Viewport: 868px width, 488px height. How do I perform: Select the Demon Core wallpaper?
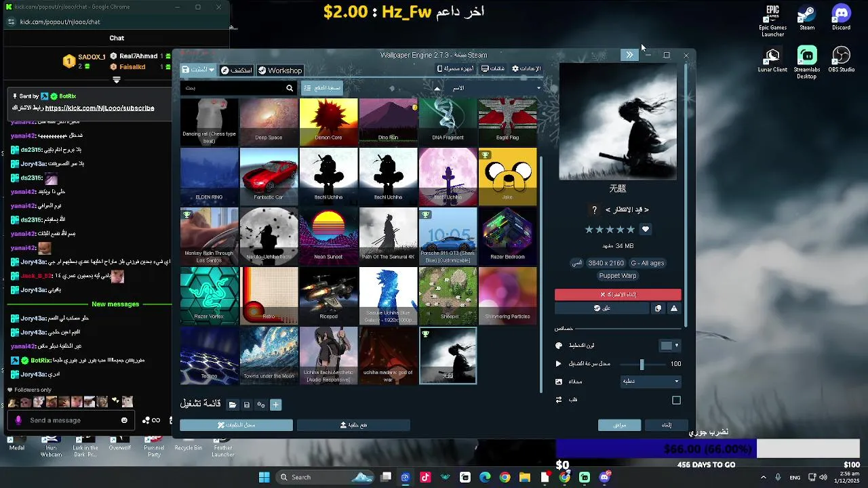tap(328, 121)
